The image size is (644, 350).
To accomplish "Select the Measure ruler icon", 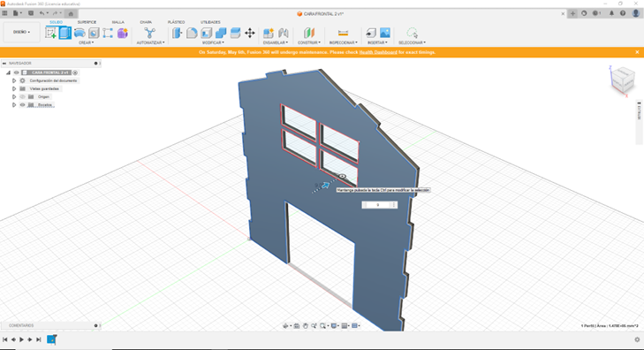I will pyautogui.click(x=343, y=33).
